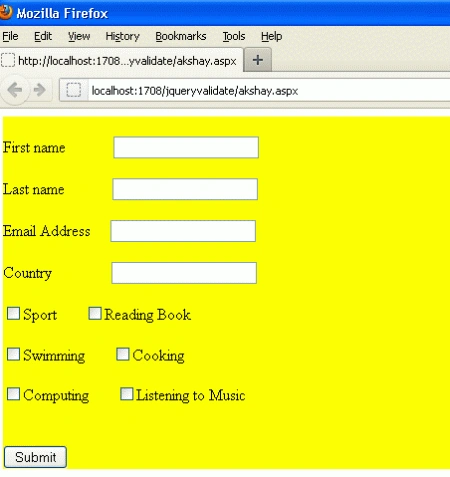Click the 'Country' label
Viewport: 450px width, 477px height.
27,273
